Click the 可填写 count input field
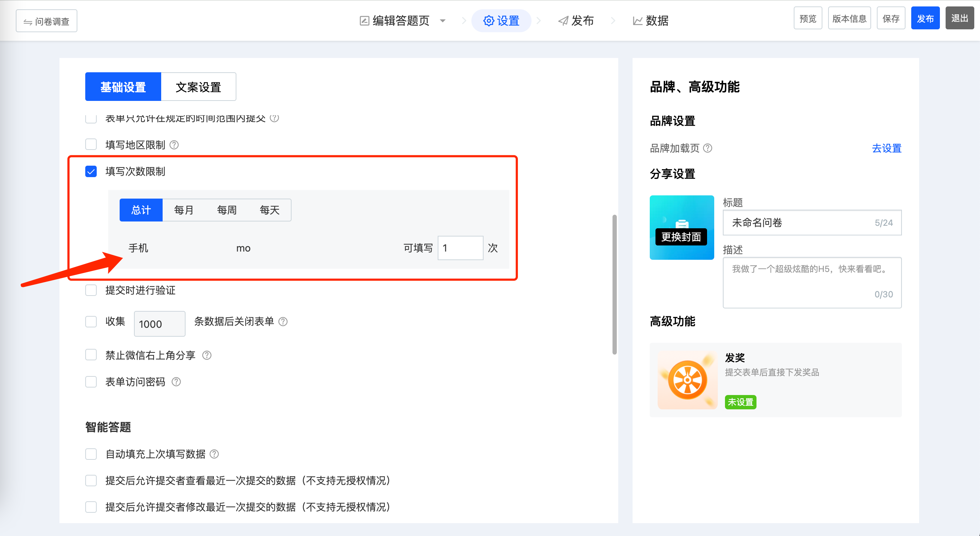 click(x=460, y=248)
